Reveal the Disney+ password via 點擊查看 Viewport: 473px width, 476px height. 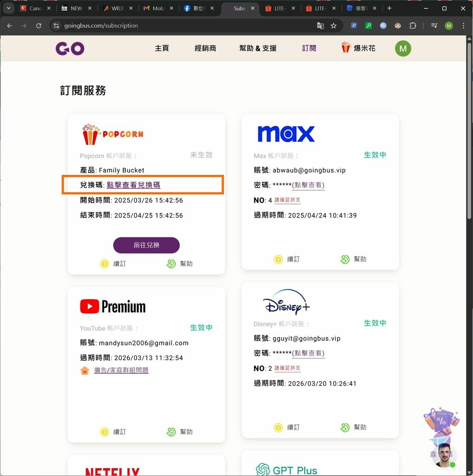point(308,353)
